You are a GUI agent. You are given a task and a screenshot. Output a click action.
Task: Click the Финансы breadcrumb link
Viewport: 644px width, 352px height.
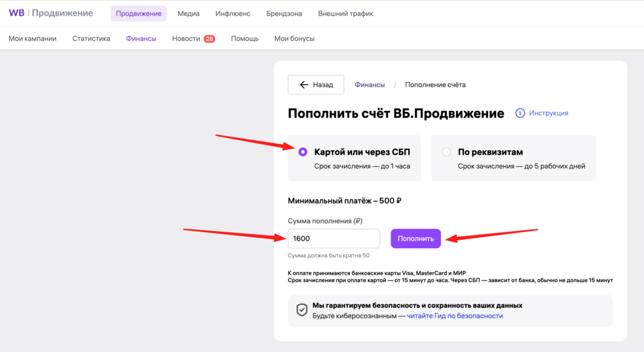point(370,85)
